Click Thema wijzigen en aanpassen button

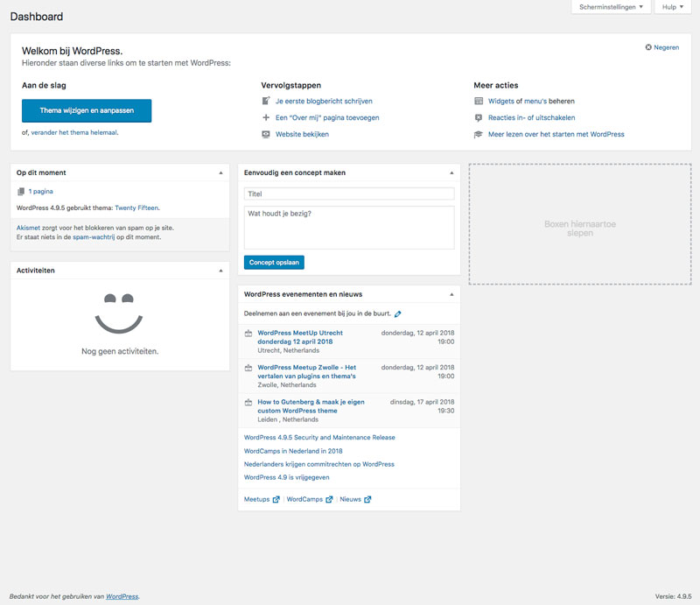[87, 110]
